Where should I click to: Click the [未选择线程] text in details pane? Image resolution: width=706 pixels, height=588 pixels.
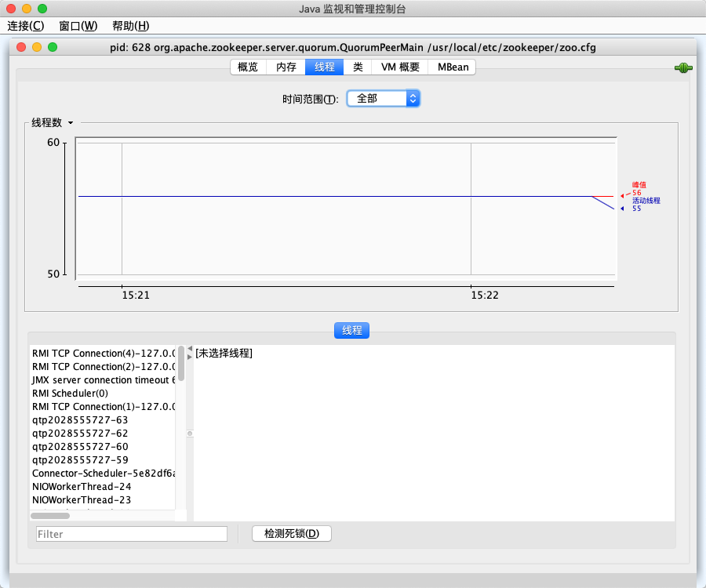224,353
